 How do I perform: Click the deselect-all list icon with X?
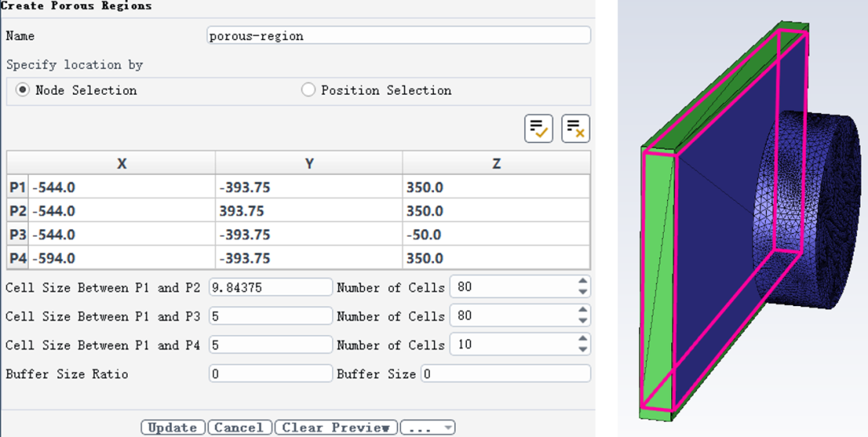click(x=575, y=129)
